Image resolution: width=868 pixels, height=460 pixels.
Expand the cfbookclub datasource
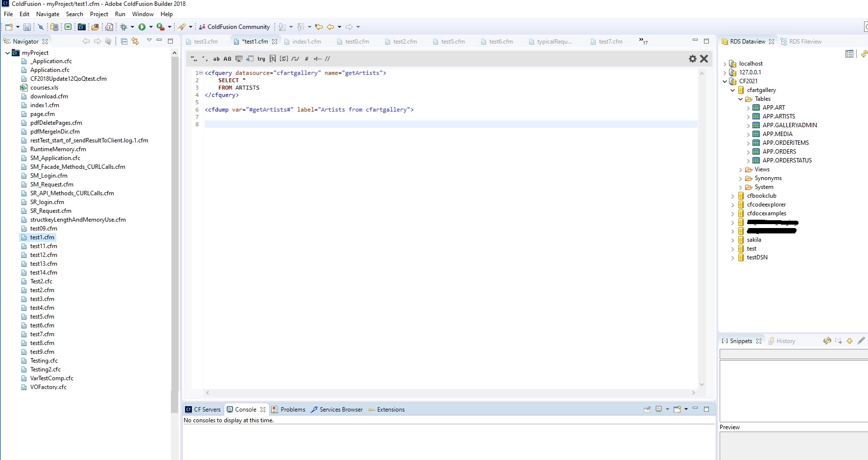733,196
